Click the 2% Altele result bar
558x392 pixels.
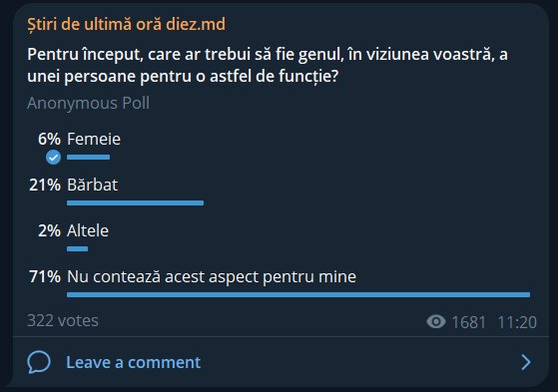[x=77, y=249]
